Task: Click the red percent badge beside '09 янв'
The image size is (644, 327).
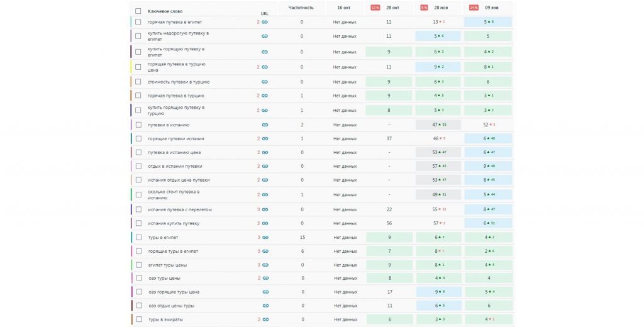Action: point(474,8)
